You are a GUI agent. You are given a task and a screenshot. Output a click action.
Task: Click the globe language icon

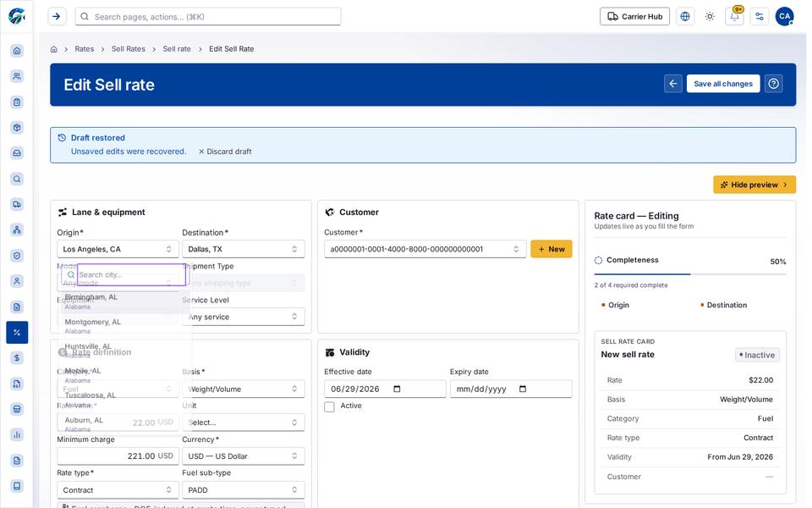click(685, 17)
